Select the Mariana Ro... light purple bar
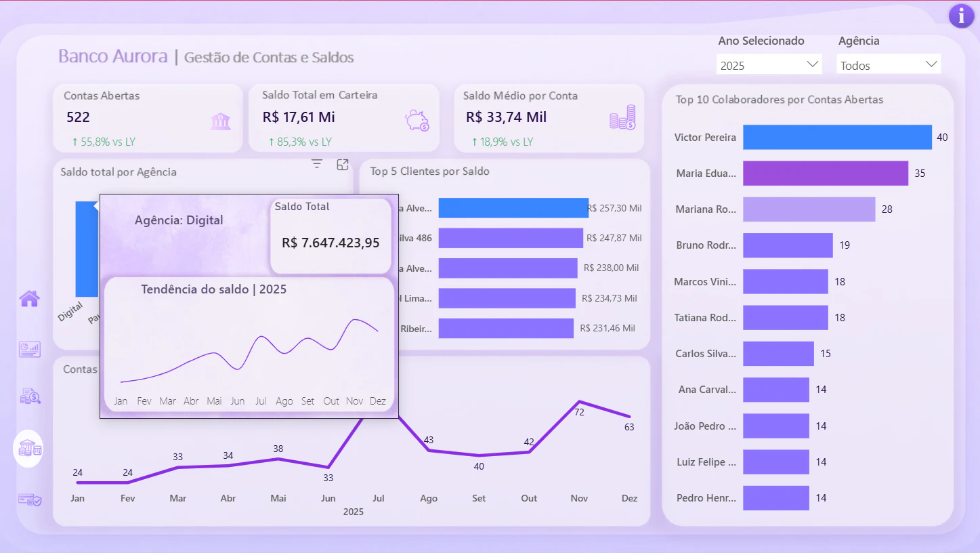The height and width of the screenshot is (553, 980). click(809, 209)
